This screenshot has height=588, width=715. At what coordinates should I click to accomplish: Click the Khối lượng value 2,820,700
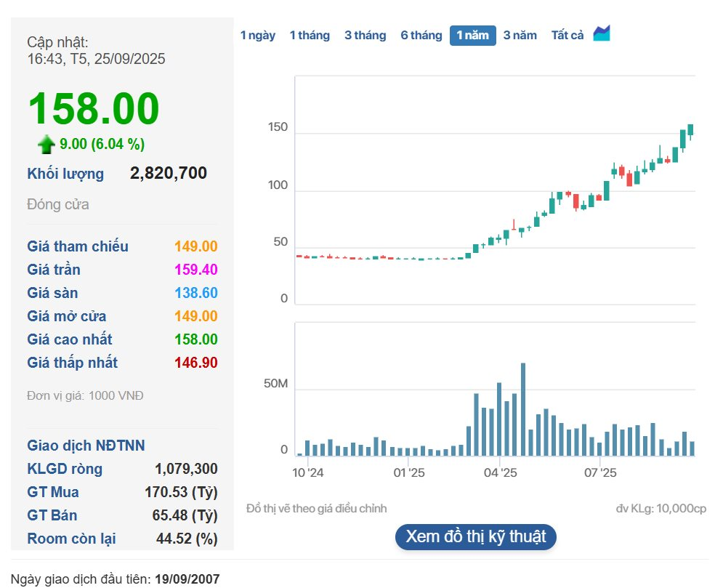pos(169,174)
